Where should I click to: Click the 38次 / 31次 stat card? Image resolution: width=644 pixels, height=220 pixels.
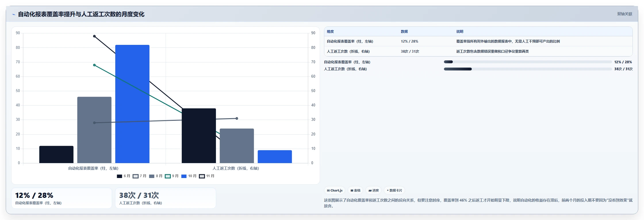(x=166, y=198)
